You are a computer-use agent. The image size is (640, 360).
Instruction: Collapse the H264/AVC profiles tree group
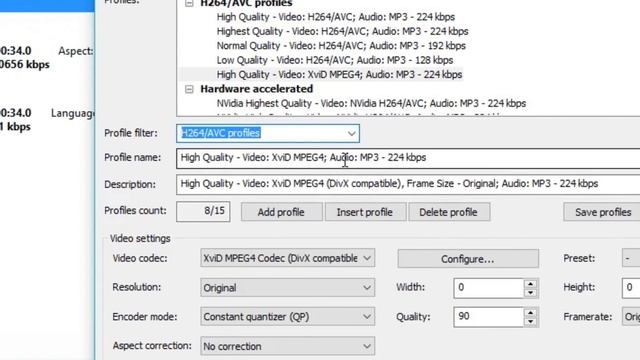point(189,3)
